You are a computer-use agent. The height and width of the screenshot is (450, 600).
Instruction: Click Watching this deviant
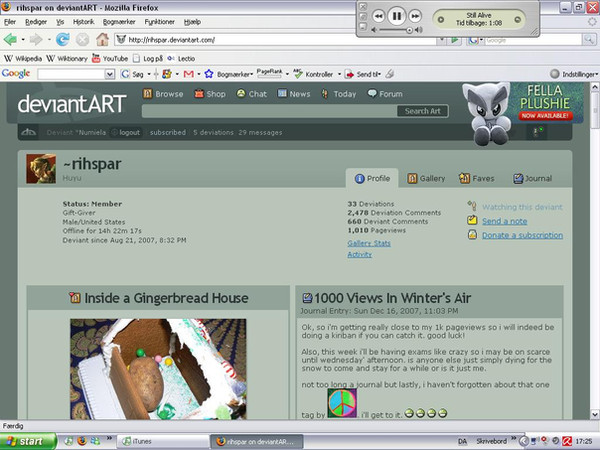coord(522,207)
